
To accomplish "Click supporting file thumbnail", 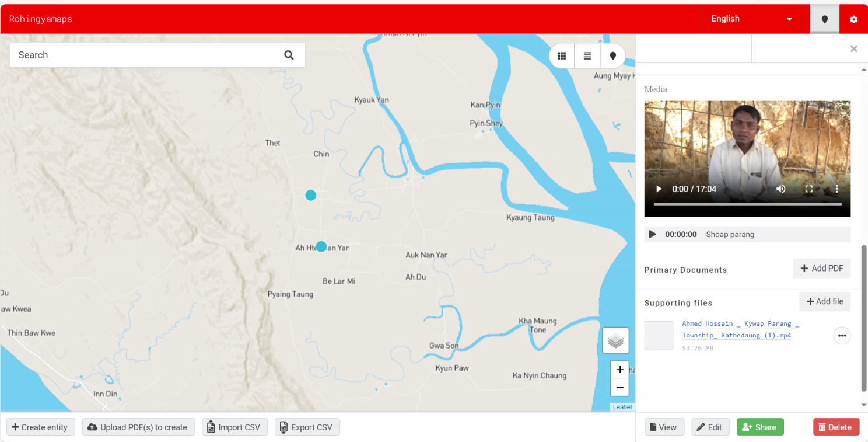I will 659,336.
